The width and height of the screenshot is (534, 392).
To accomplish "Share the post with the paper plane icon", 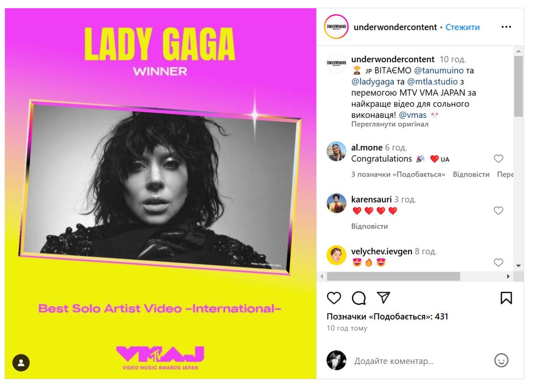I will pyautogui.click(x=383, y=298).
